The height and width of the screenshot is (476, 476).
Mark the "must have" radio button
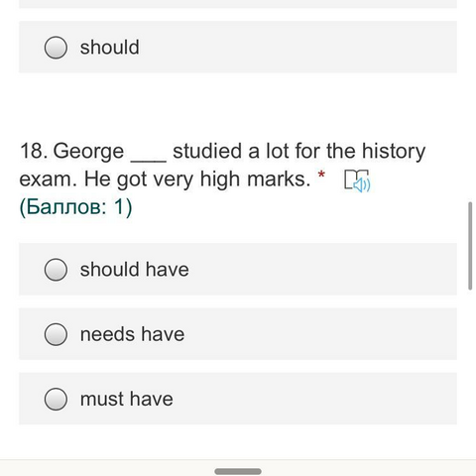click(x=56, y=399)
